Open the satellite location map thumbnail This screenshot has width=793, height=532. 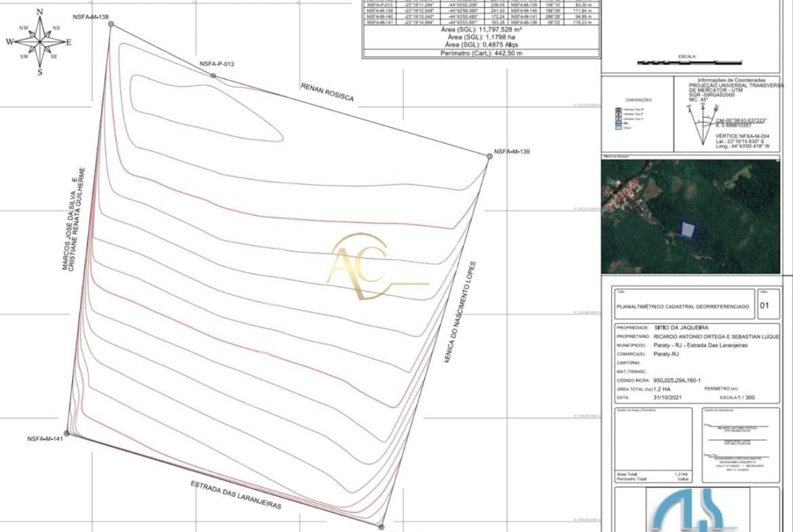tap(691, 217)
